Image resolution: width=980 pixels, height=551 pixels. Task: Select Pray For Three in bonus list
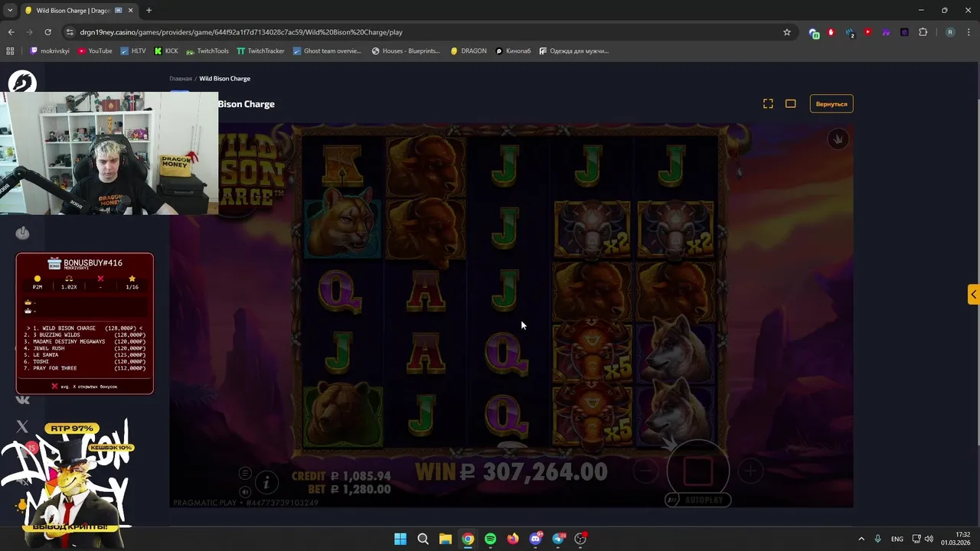pyautogui.click(x=85, y=368)
